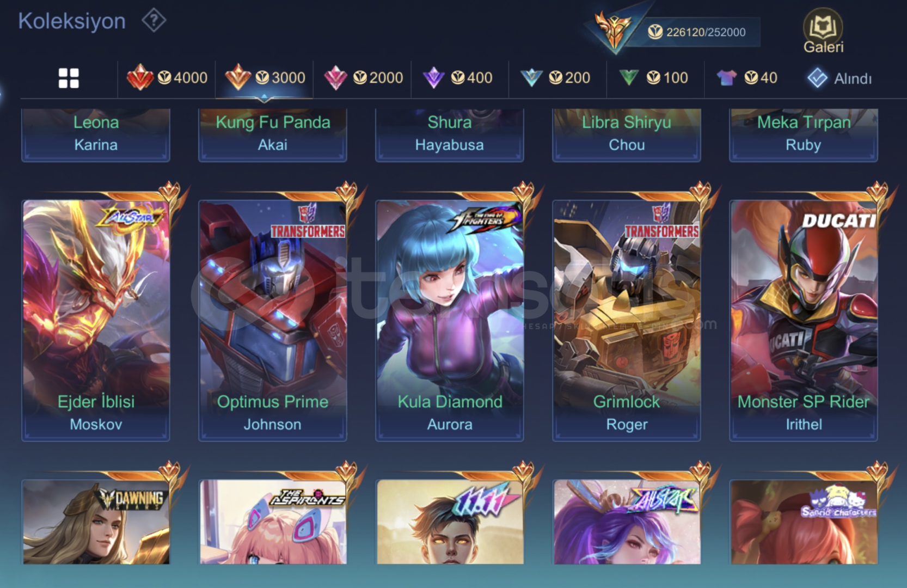Filter by purple gem 400 tier
The height and width of the screenshot is (588, 907).
458,78
